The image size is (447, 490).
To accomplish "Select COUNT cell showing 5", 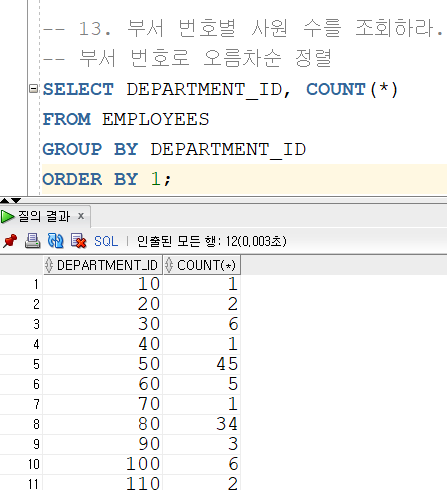I will pyautogui.click(x=202, y=384).
